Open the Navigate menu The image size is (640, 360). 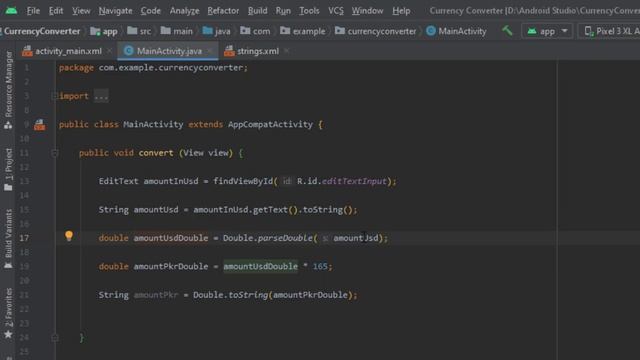116,11
